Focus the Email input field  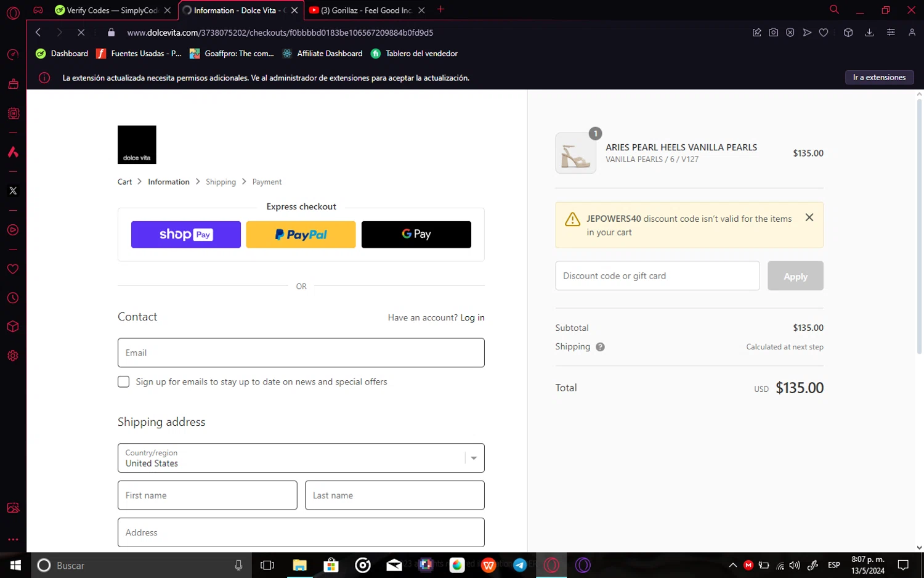pos(301,352)
